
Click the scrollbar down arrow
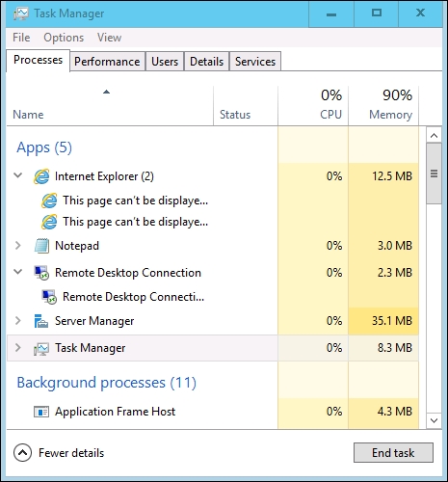pos(434,420)
